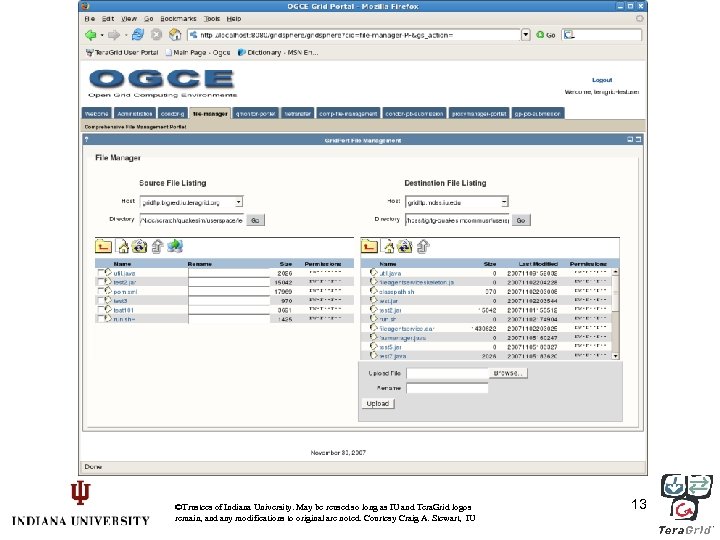
Task: Click the upload Rename field
Action: point(447,388)
